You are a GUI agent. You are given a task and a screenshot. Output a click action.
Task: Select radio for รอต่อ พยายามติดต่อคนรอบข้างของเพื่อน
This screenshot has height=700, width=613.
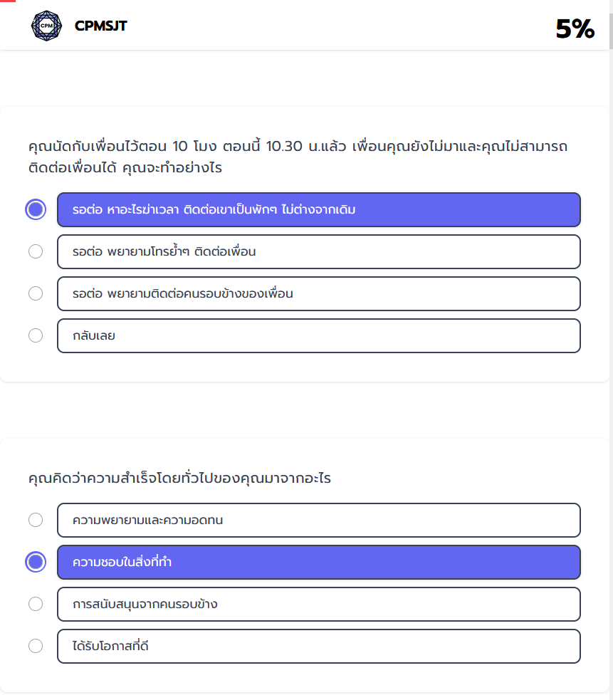point(36,293)
